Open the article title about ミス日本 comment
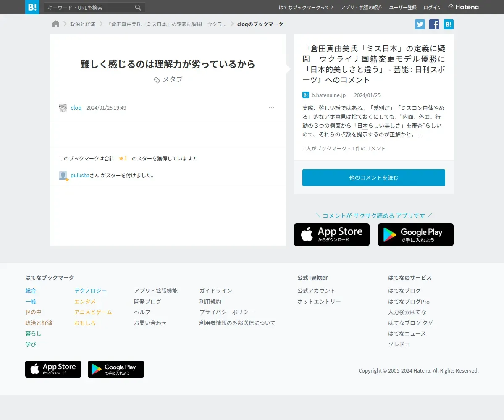This screenshot has width=504, height=420. [374, 64]
